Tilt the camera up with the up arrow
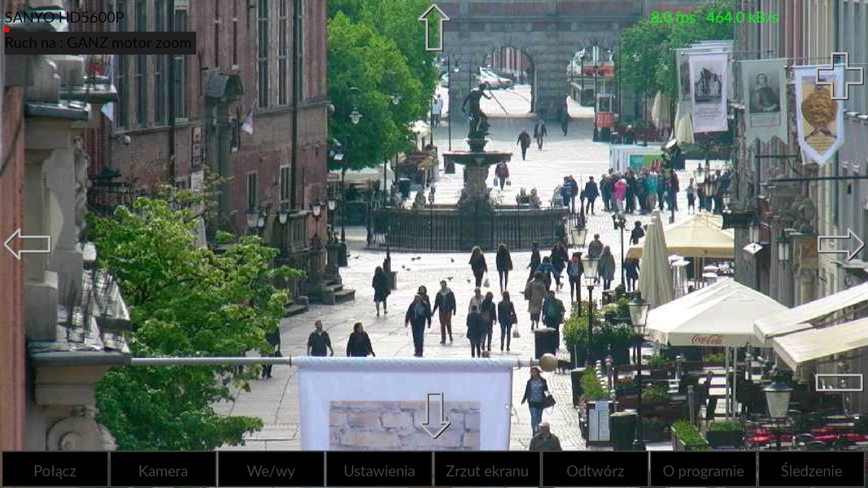This screenshot has height=488, width=868. pos(434,28)
